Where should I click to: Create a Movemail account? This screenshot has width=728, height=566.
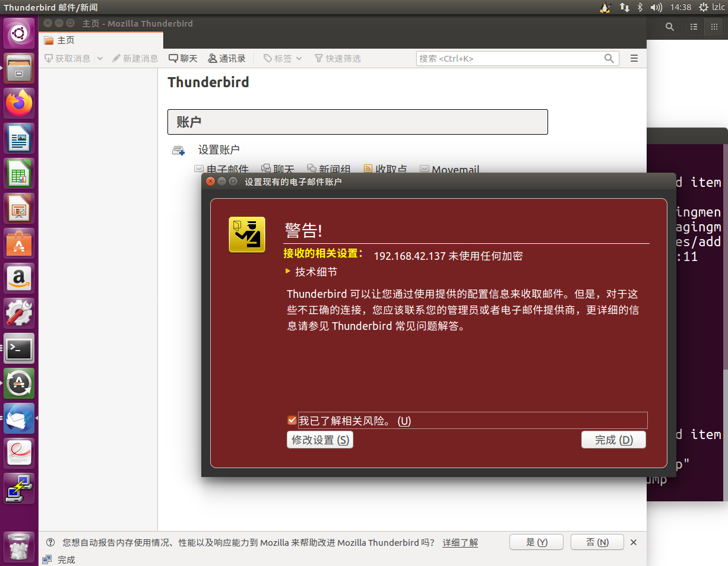[450, 170]
